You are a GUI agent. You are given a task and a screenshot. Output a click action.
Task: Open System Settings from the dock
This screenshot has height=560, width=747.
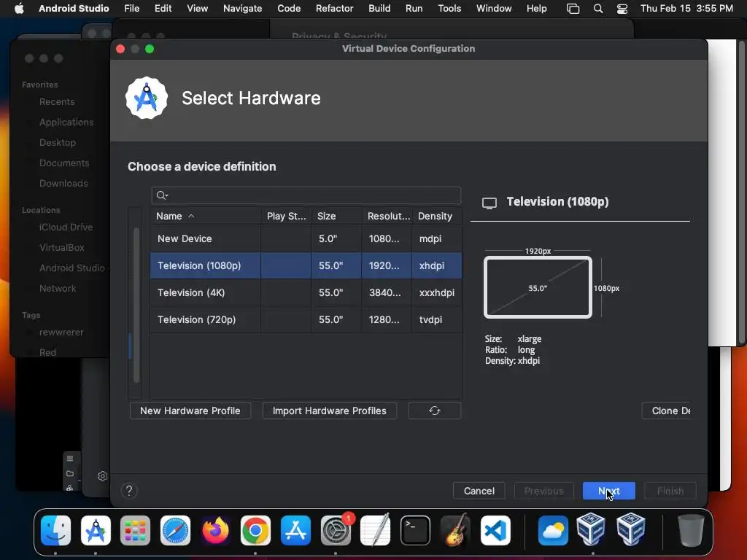(x=336, y=530)
